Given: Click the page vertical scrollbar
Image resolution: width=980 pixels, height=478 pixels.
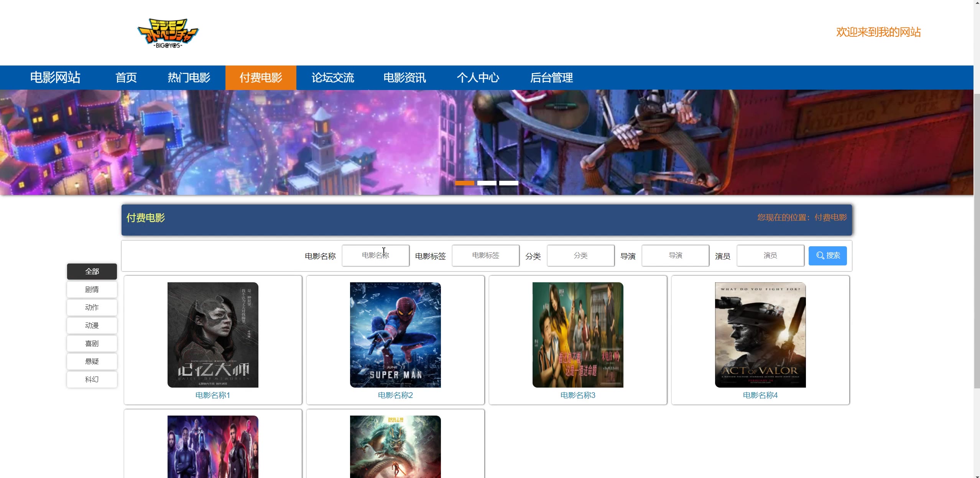Looking at the screenshot, I should click(977, 241).
